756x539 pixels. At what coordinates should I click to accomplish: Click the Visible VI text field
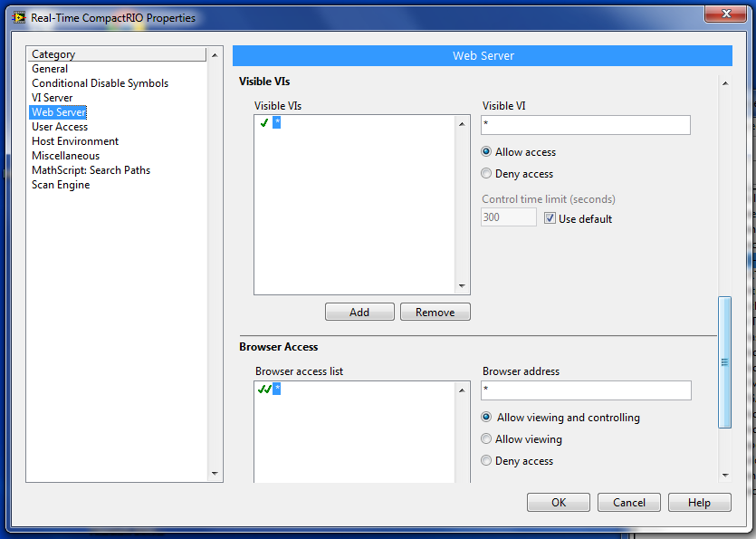(x=585, y=125)
